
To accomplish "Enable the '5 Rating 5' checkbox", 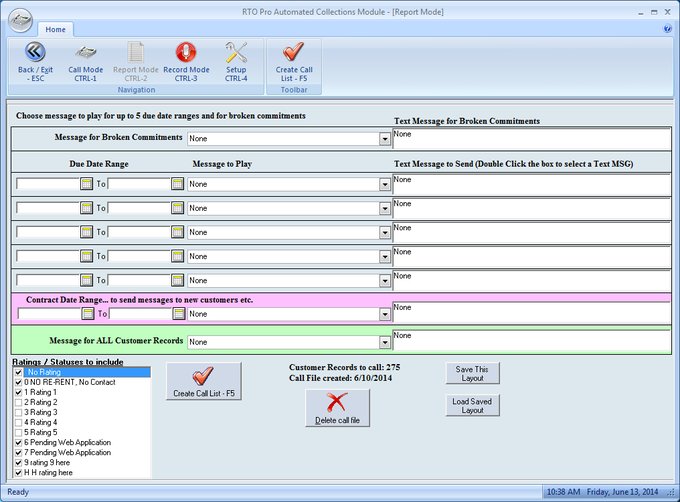I will coord(18,432).
